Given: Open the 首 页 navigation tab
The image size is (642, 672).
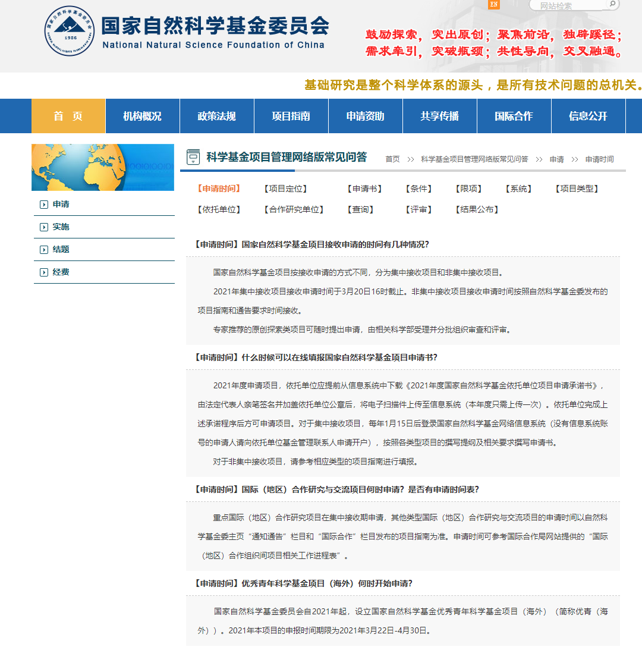Looking at the screenshot, I should (x=68, y=116).
